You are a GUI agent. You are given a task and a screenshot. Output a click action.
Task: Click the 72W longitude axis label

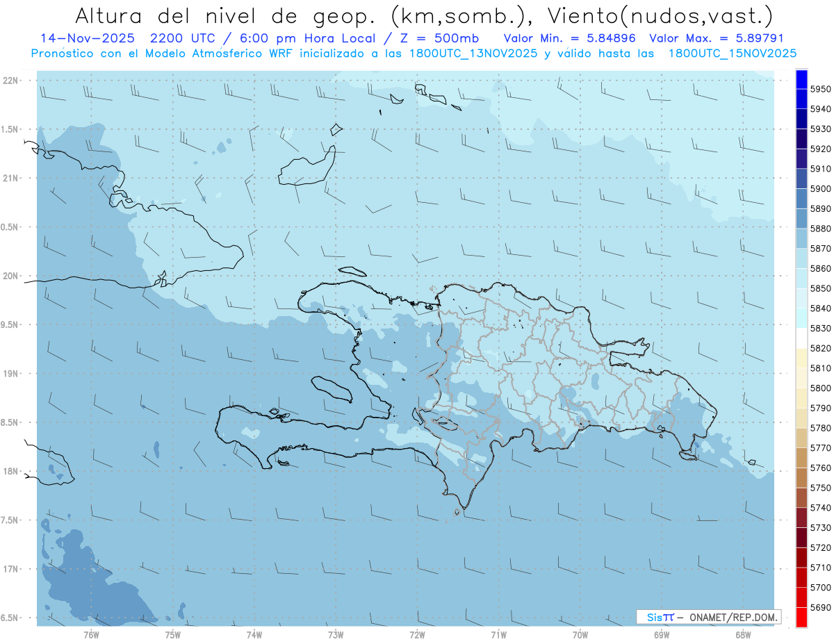417,634
